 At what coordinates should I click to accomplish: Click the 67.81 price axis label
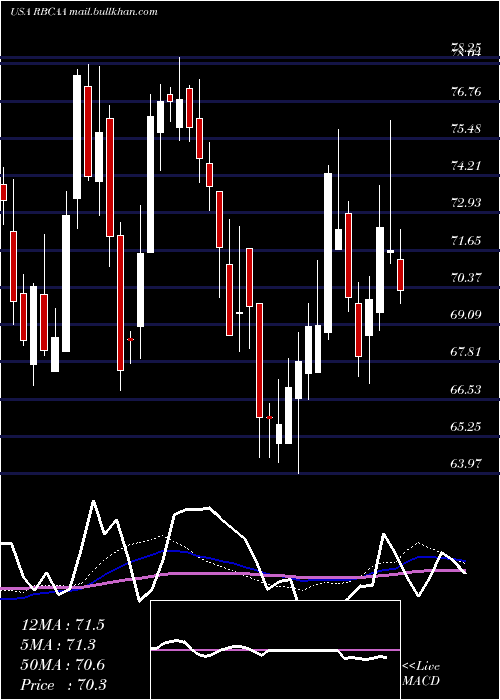pyautogui.click(x=466, y=352)
